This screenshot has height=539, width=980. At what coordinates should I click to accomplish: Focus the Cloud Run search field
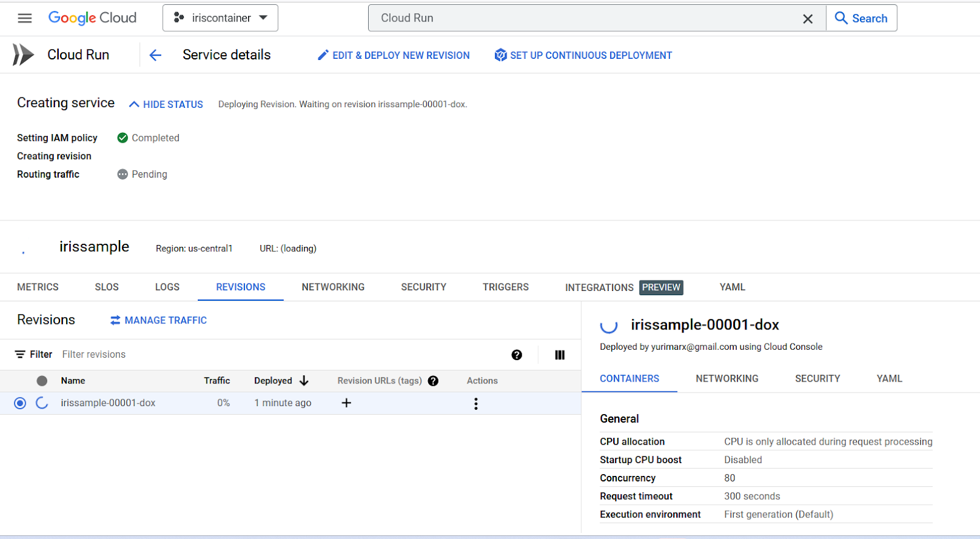click(582, 18)
